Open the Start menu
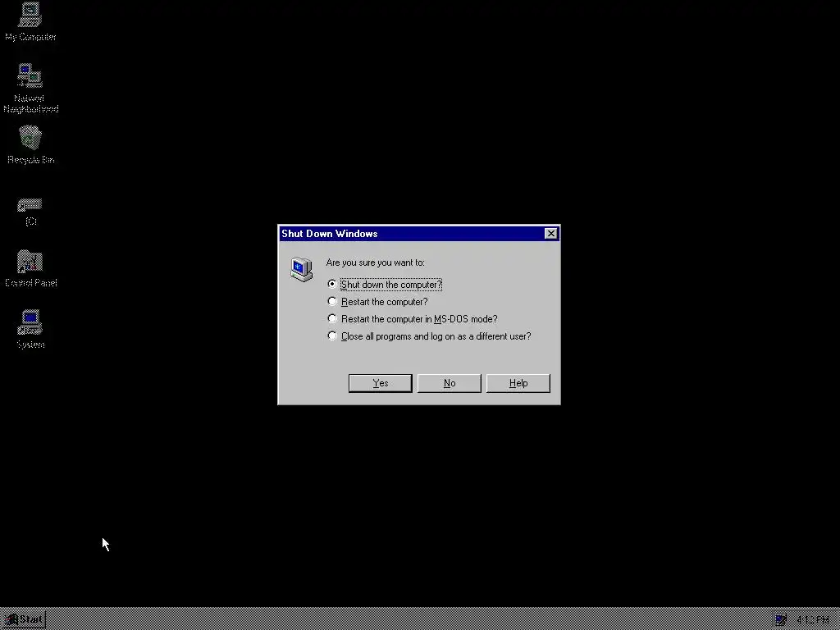The image size is (840, 630). 24,620
